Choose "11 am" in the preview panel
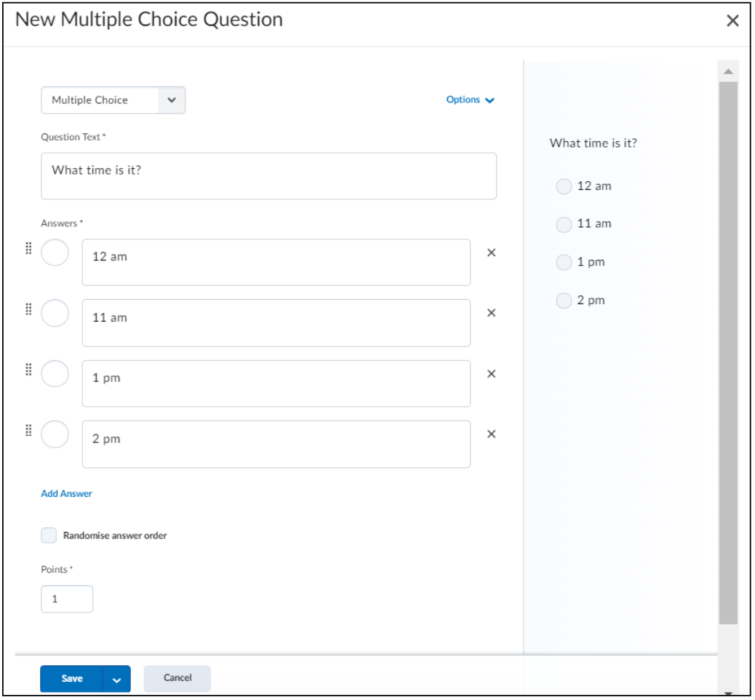This screenshot has height=700, width=755. click(x=564, y=225)
